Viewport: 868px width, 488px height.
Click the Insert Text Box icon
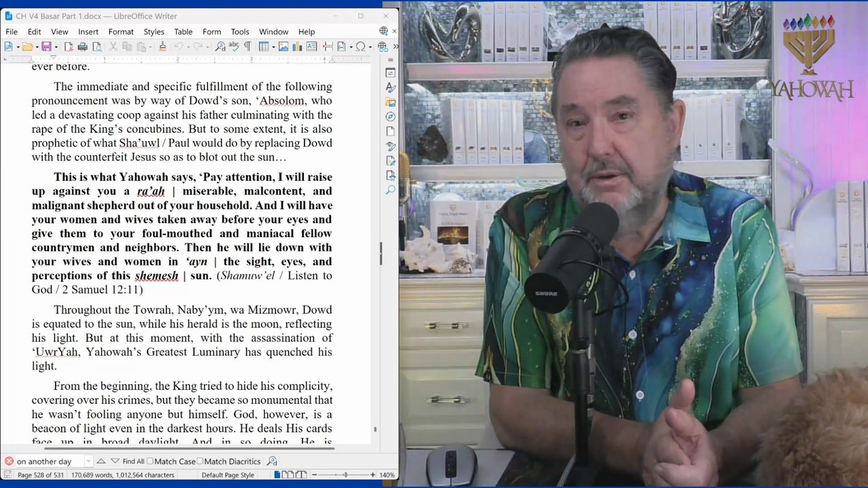tap(312, 47)
